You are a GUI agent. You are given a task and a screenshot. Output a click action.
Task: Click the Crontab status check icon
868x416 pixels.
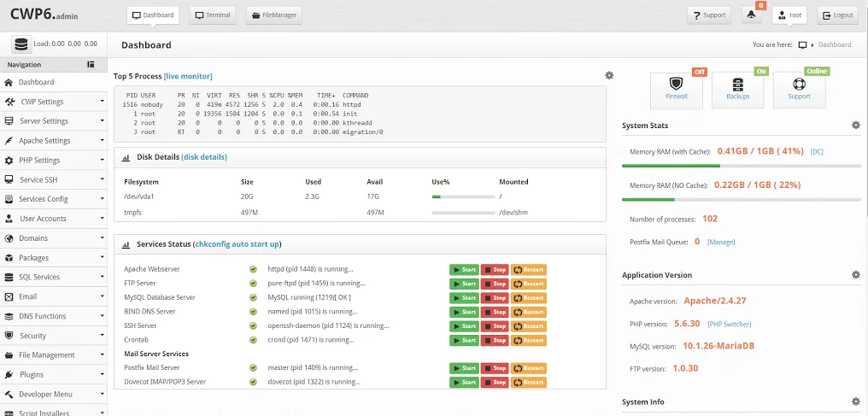point(253,340)
